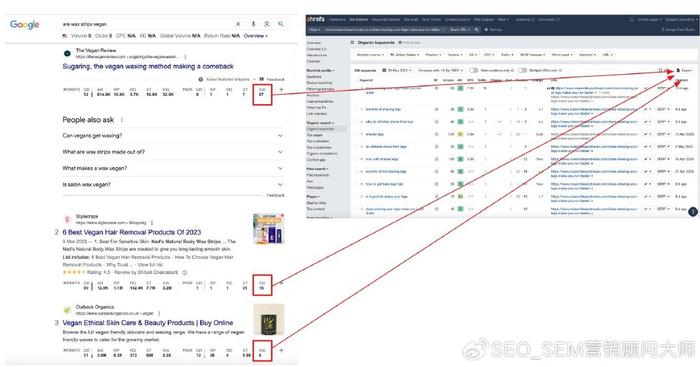Open Site Explorer tab in Ahrefs
700x367 pixels.
358,20
